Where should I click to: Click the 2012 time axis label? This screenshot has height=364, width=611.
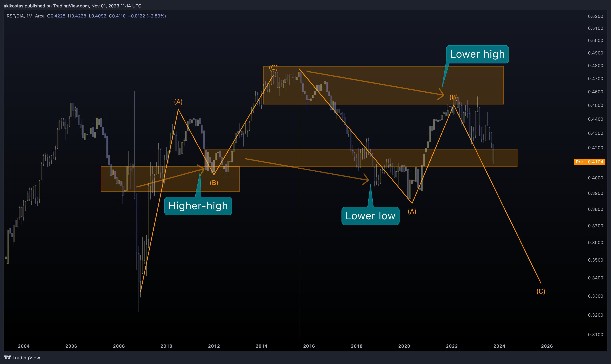click(x=214, y=346)
